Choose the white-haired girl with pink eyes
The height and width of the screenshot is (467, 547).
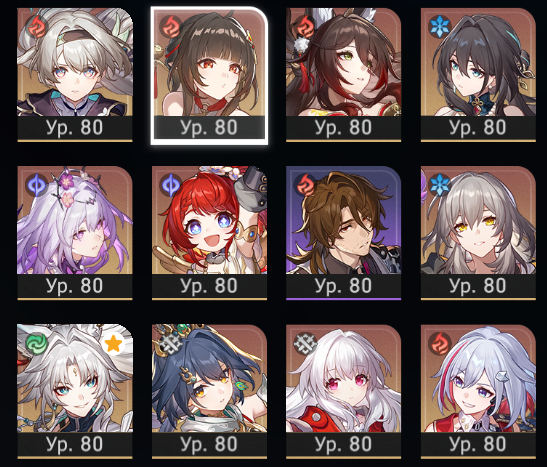[343, 391]
